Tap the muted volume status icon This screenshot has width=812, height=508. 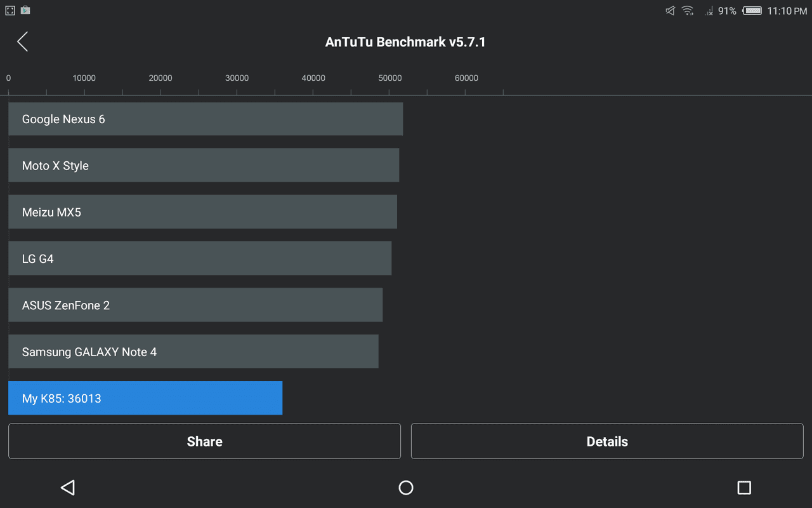point(670,11)
